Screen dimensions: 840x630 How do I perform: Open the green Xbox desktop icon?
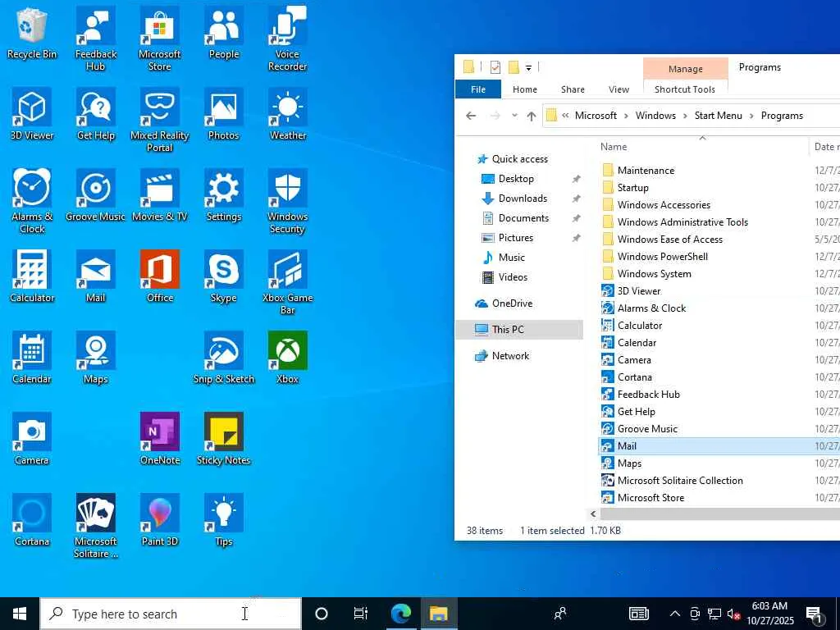(288, 358)
